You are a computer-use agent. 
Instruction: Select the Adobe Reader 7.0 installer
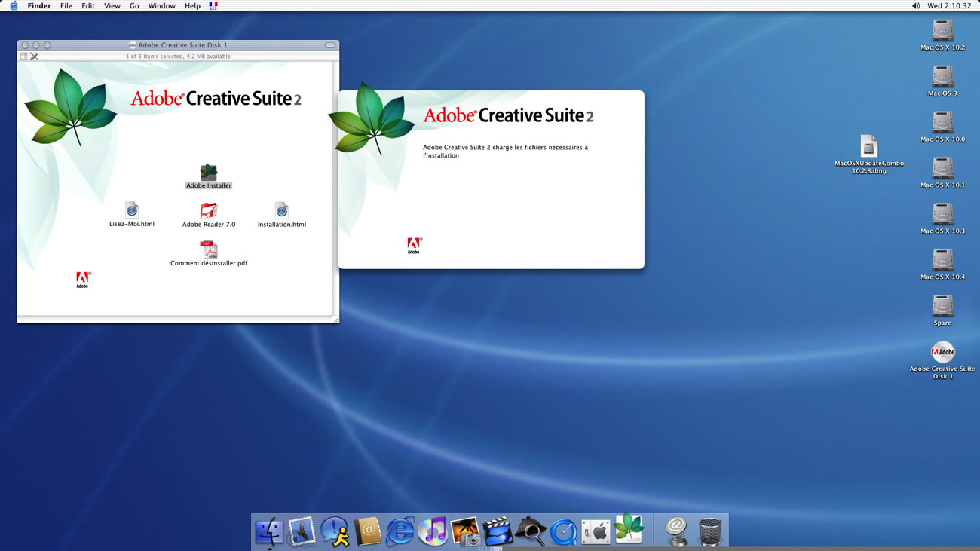[209, 211]
